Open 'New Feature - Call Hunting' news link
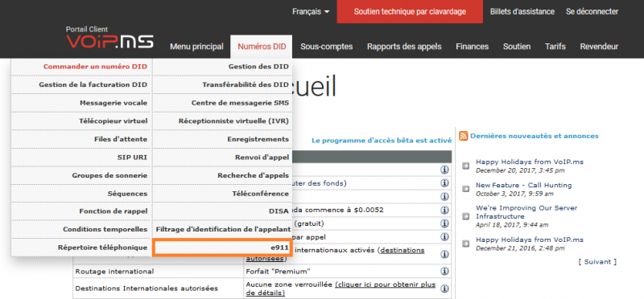This screenshot has width=644, height=299. pyautogui.click(x=524, y=185)
